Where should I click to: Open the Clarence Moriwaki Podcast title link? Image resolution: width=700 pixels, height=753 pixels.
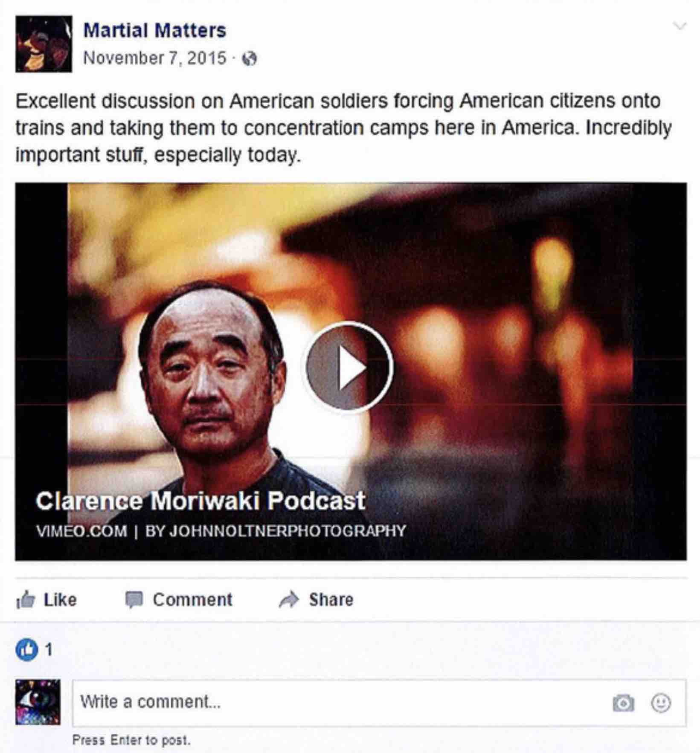(x=200, y=501)
